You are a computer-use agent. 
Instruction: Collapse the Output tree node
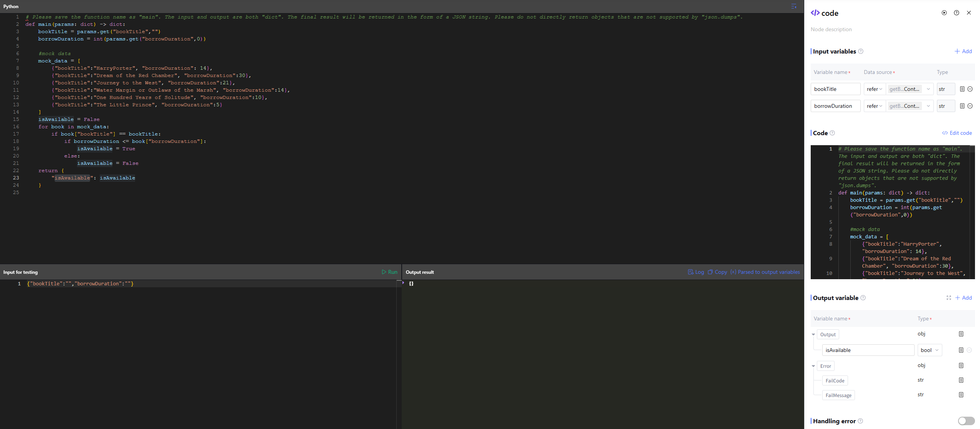tap(813, 334)
